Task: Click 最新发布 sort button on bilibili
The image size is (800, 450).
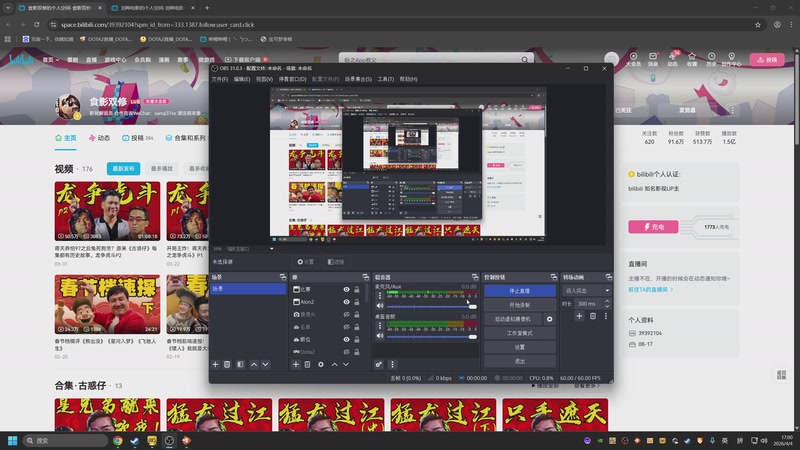Action: 123,168
